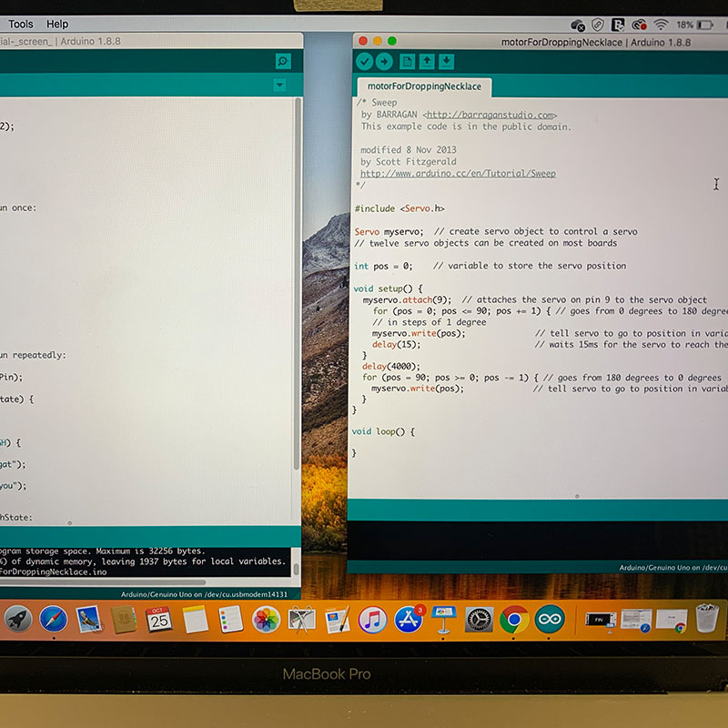
Task: Open Launchpad from the Dock
Action: [18, 620]
